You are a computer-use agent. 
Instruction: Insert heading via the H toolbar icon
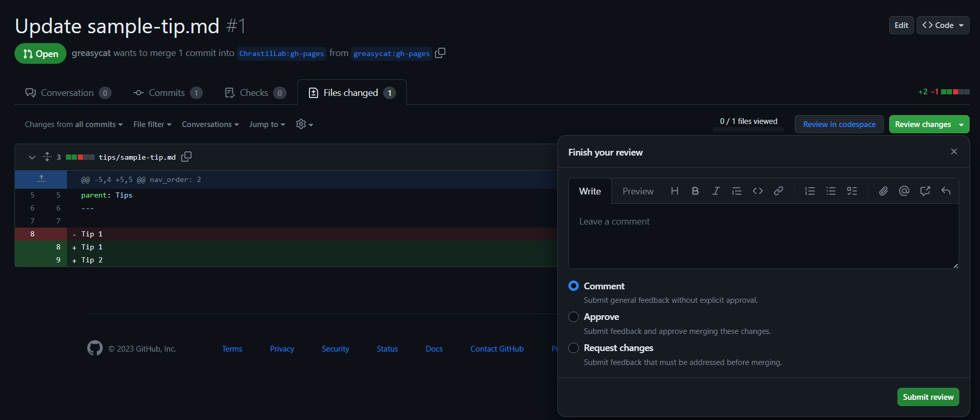click(674, 191)
